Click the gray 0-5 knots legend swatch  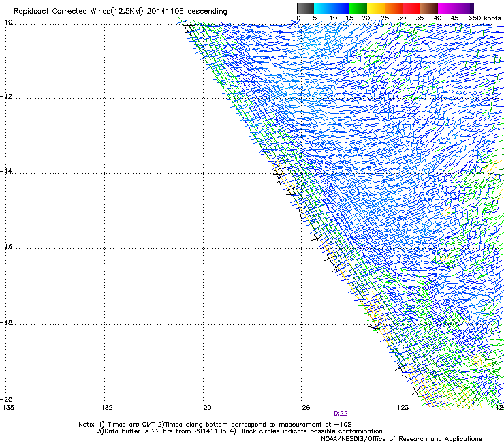point(305,8)
